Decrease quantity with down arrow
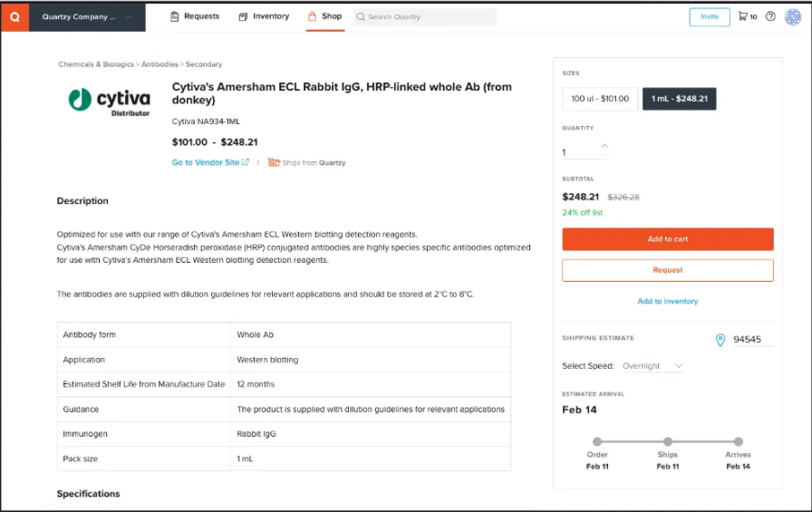 point(604,156)
